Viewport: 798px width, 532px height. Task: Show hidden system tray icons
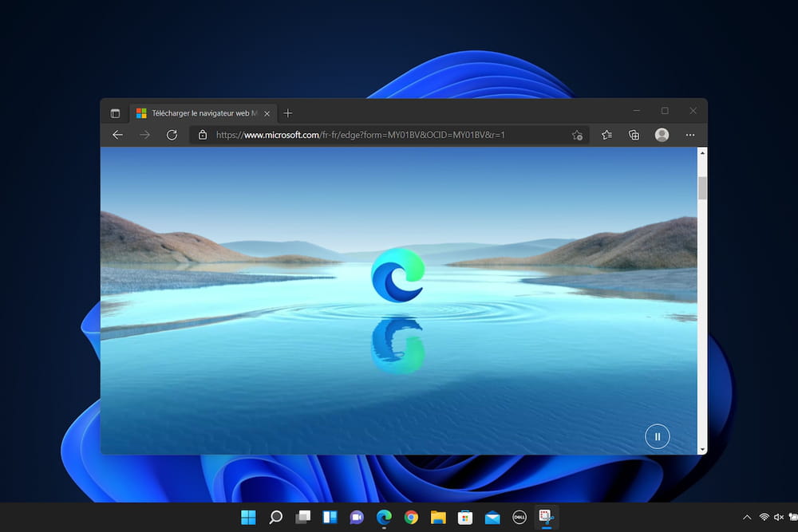(x=747, y=518)
